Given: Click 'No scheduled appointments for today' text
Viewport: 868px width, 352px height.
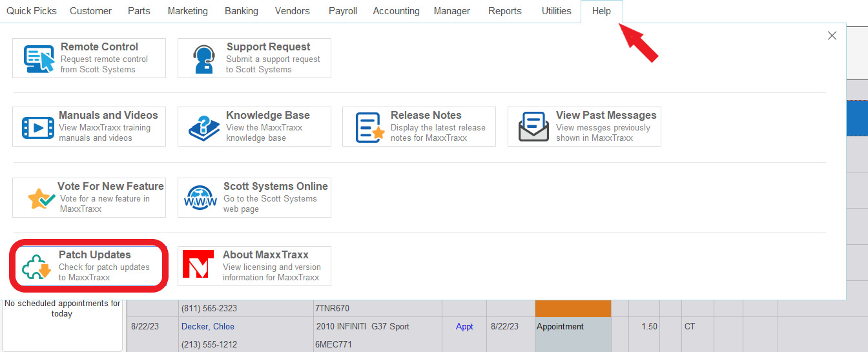Looking at the screenshot, I should click(63, 309).
